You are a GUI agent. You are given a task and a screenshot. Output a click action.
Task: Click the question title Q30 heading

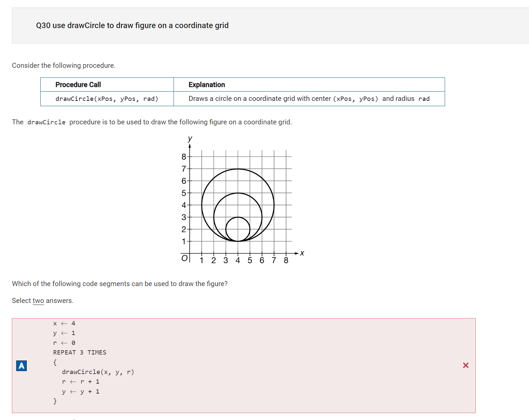[x=132, y=25]
